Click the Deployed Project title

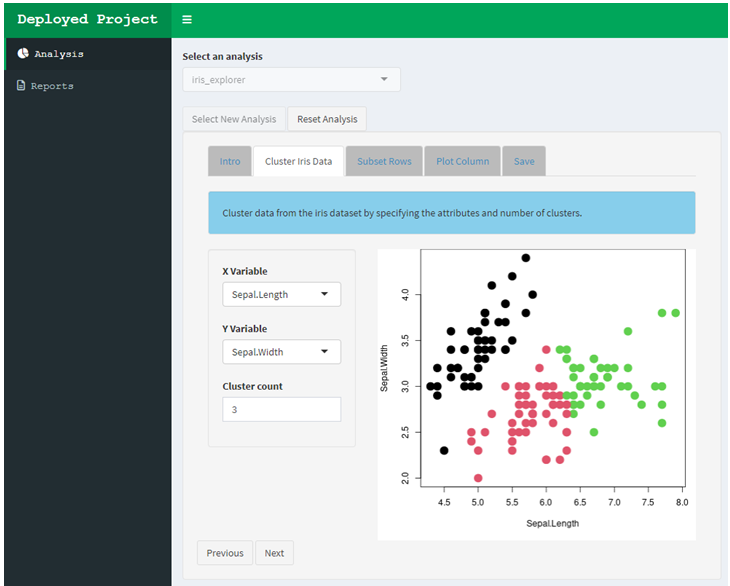coord(87,19)
